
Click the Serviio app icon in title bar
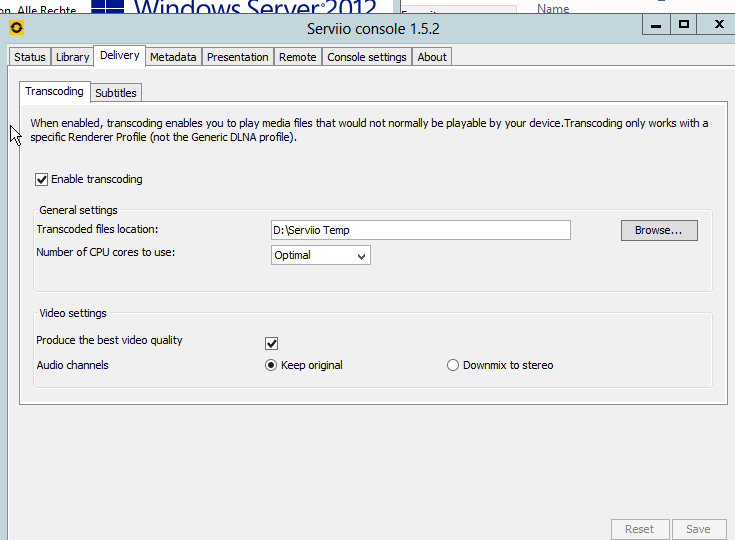coord(16,27)
